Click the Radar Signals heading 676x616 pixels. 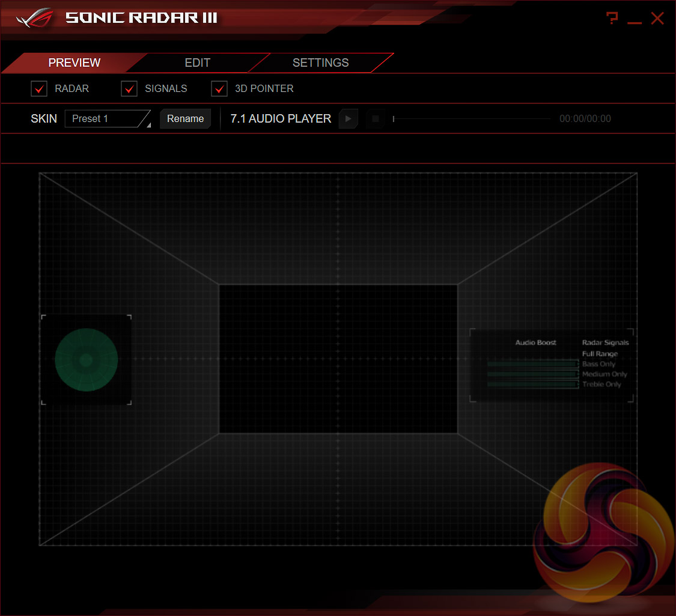[x=605, y=343]
